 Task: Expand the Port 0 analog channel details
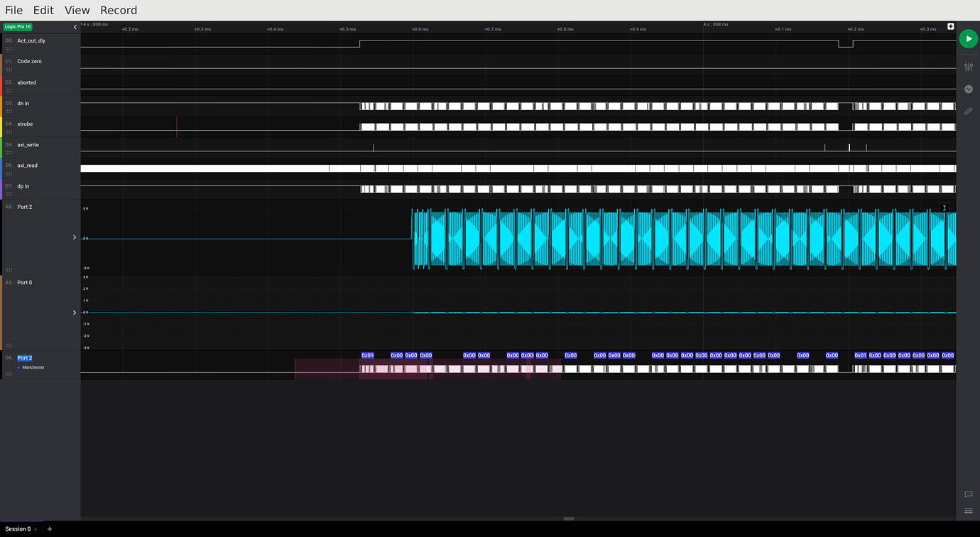pyautogui.click(x=74, y=312)
